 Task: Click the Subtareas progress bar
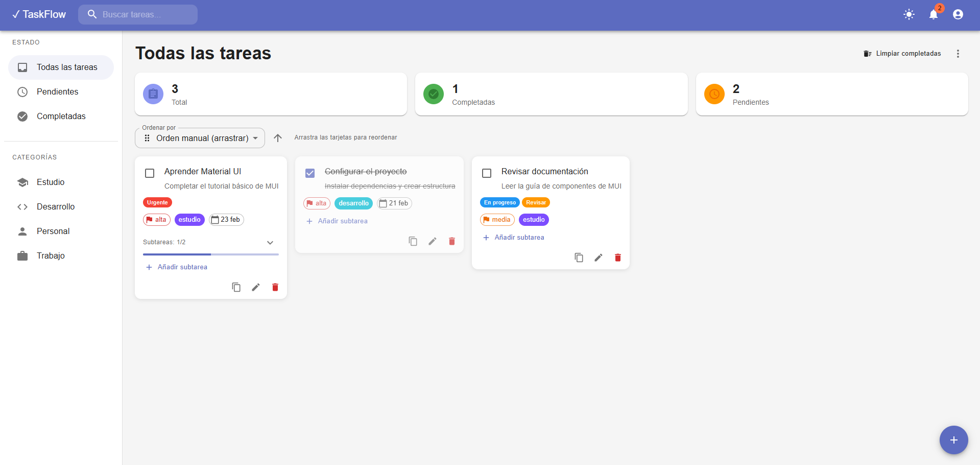tap(210, 254)
